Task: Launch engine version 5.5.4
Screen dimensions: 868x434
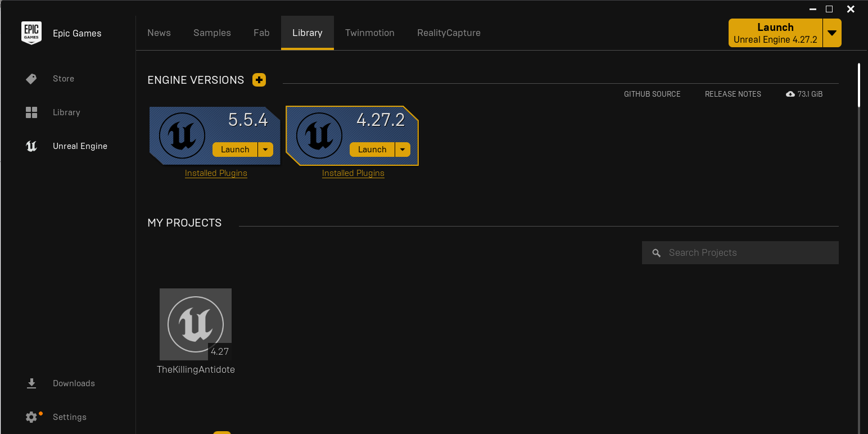Action: (x=235, y=150)
